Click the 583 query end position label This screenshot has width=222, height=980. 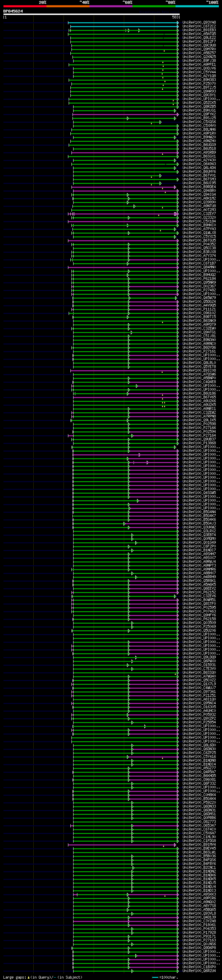(x=175, y=17)
